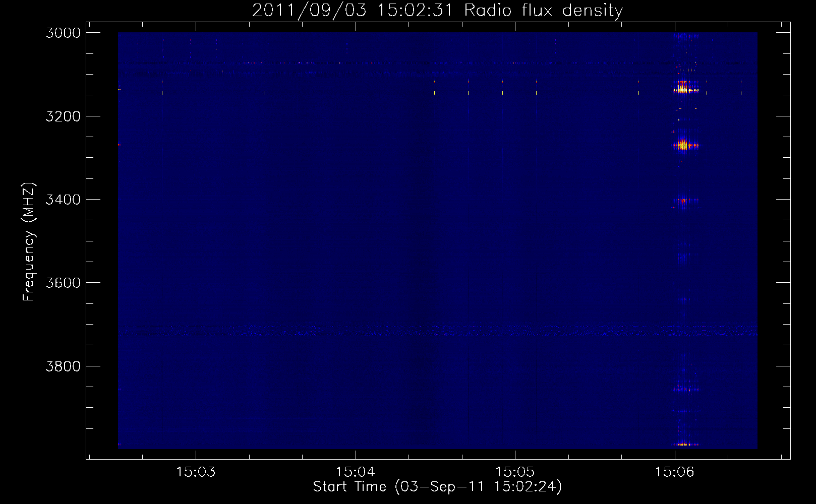Click the "Frequency (MHZ)" axis label
The height and width of the screenshot is (504, 816).
(29, 242)
